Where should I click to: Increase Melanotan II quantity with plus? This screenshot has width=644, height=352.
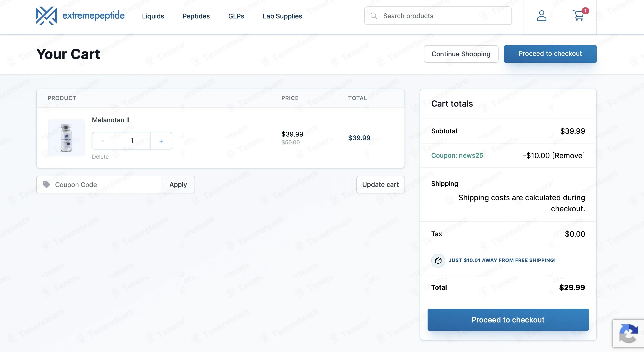click(x=161, y=141)
